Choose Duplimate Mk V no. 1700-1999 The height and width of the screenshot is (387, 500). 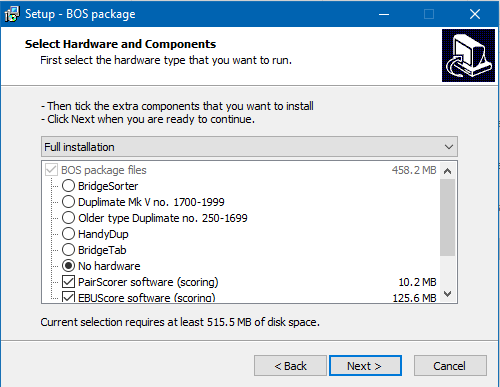point(68,202)
